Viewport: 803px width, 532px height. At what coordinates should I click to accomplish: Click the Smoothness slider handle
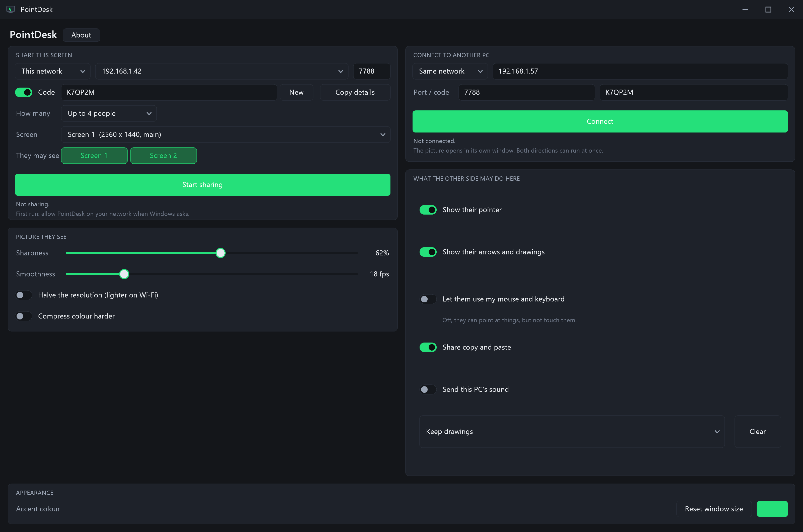(124, 274)
